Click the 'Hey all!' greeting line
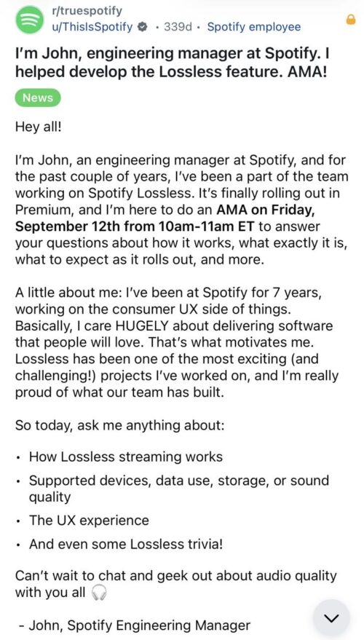 [39, 127]
